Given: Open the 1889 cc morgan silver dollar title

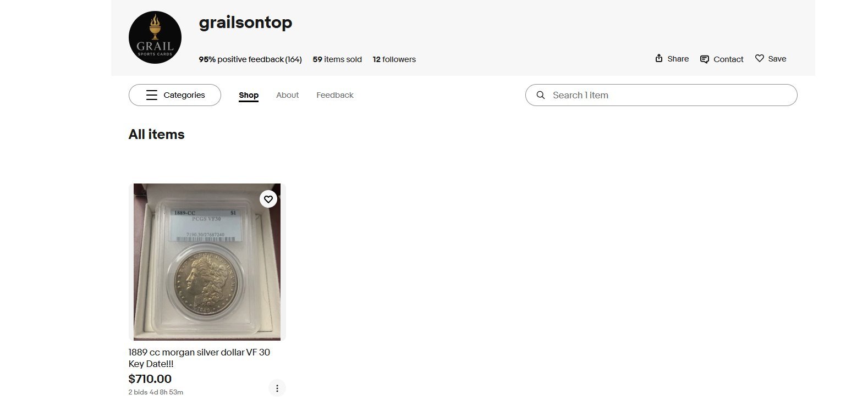Looking at the screenshot, I should (x=199, y=358).
